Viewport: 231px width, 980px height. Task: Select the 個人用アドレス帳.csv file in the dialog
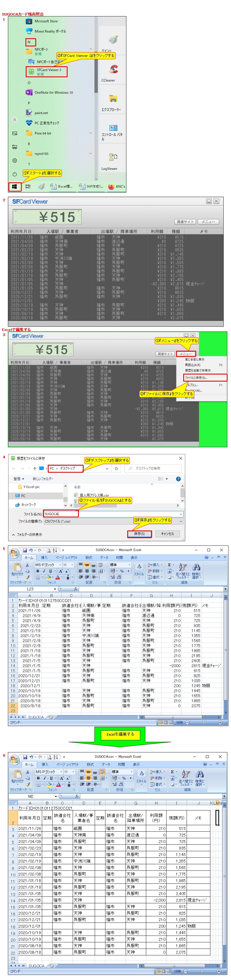(91, 495)
